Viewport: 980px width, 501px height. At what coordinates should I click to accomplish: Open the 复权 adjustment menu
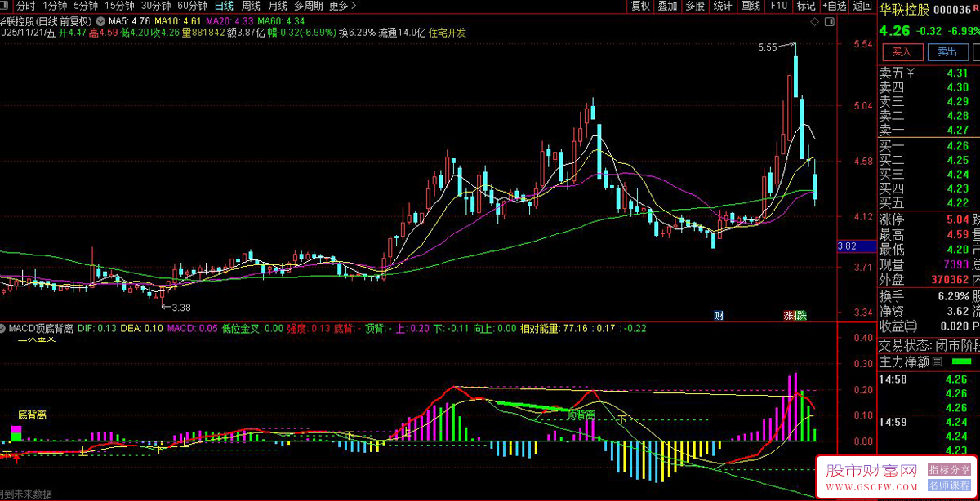(x=640, y=6)
